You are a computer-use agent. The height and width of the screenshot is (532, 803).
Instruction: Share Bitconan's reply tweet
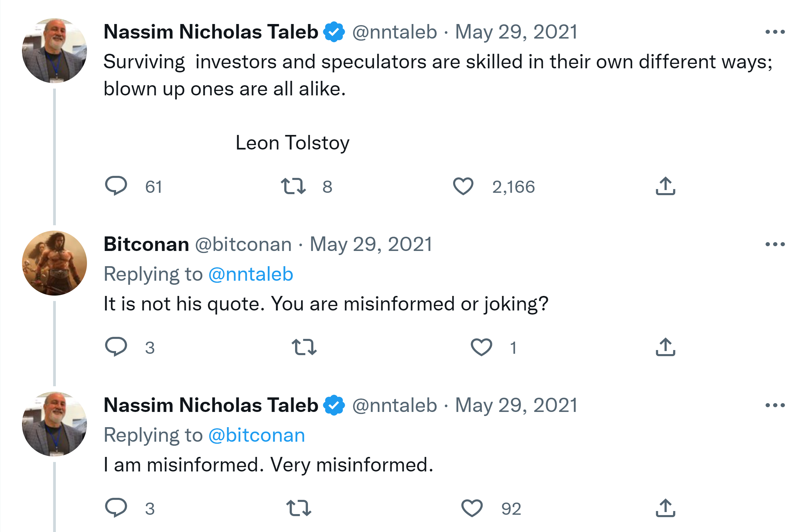(x=665, y=347)
